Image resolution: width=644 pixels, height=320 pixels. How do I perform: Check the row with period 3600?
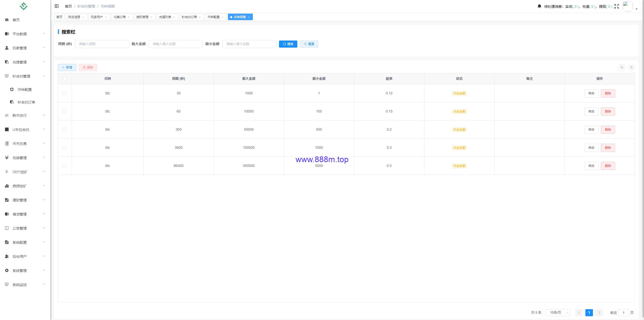[64, 148]
